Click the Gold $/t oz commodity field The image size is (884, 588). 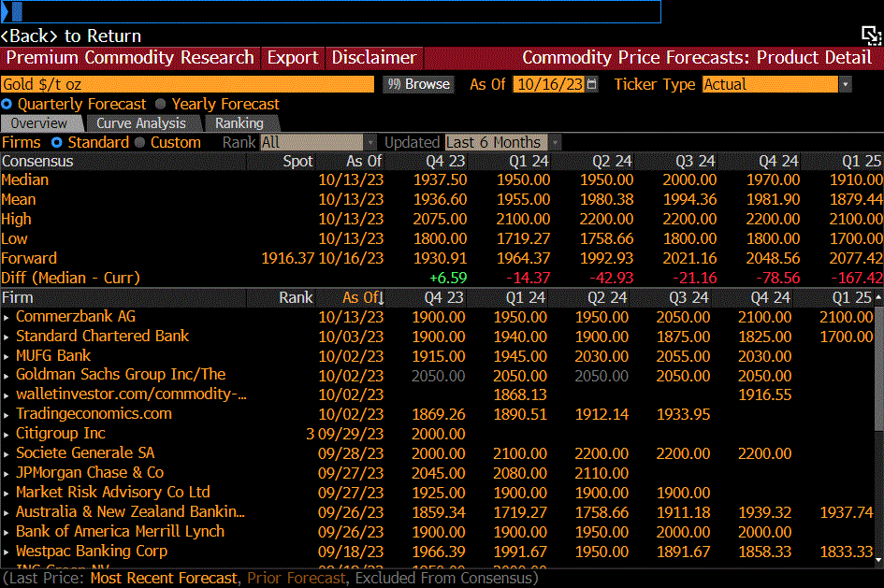[x=187, y=84]
